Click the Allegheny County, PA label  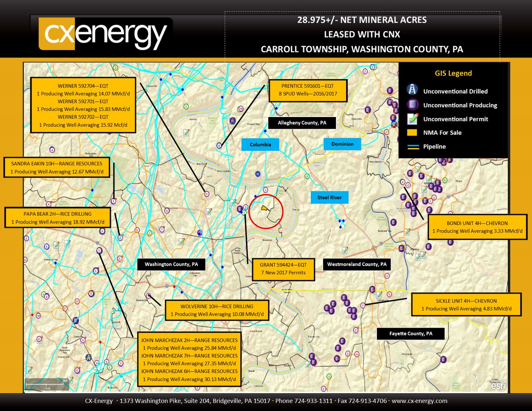302,123
